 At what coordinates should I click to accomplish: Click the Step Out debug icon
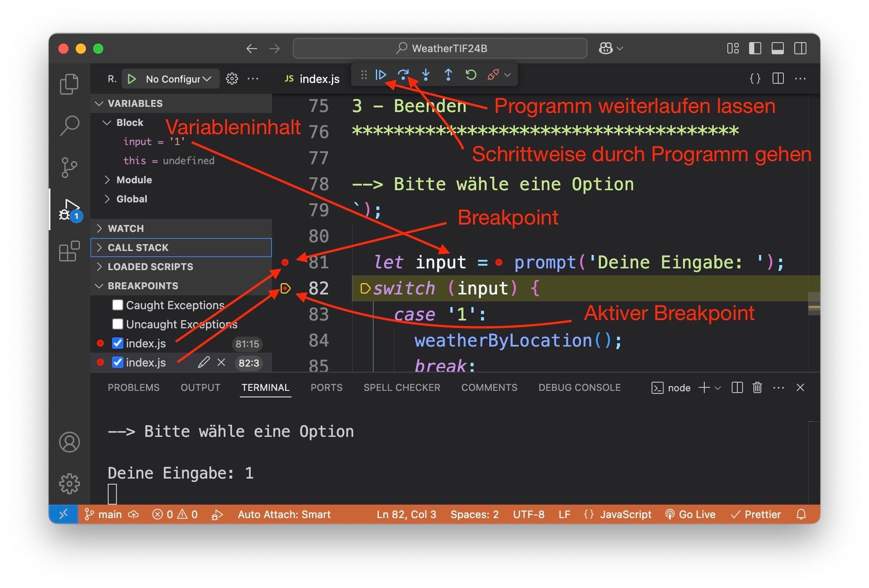pos(448,75)
